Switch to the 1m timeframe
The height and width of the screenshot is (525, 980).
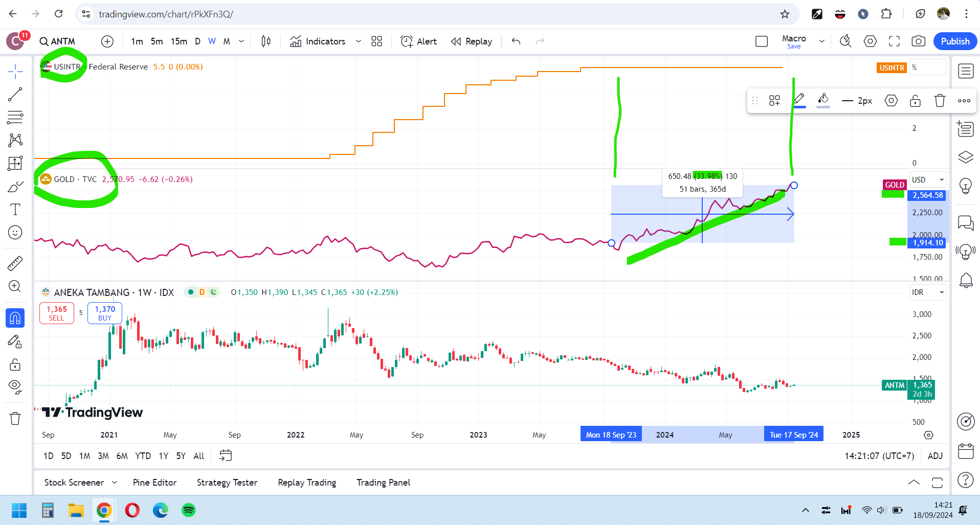click(x=137, y=41)
